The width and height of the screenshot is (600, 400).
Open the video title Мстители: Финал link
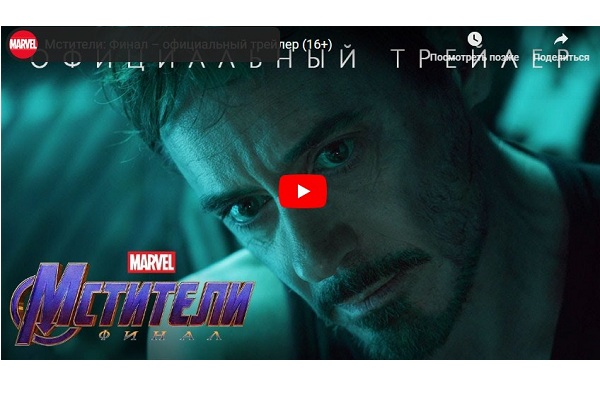coord(188,45)
